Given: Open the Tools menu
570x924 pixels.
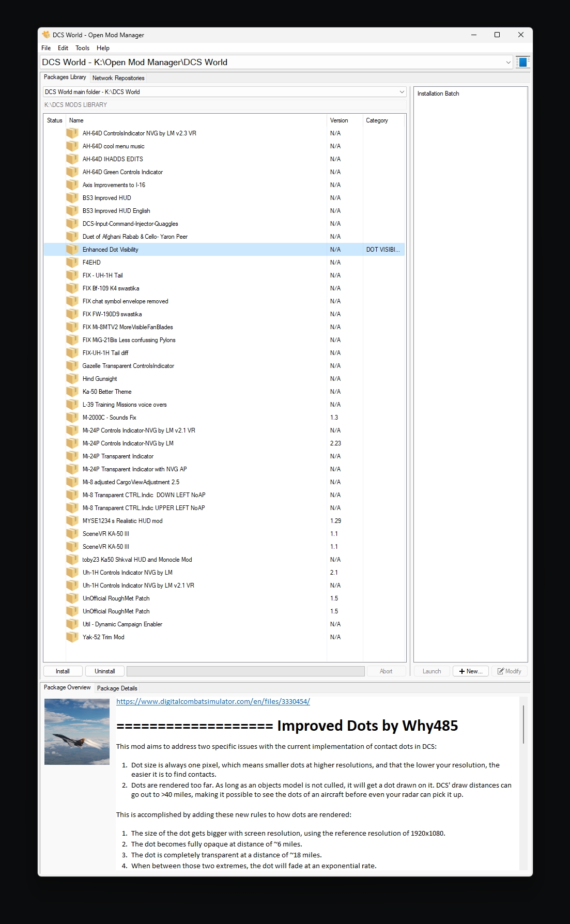Looking at the screenshot, I should tap(82, 48).
